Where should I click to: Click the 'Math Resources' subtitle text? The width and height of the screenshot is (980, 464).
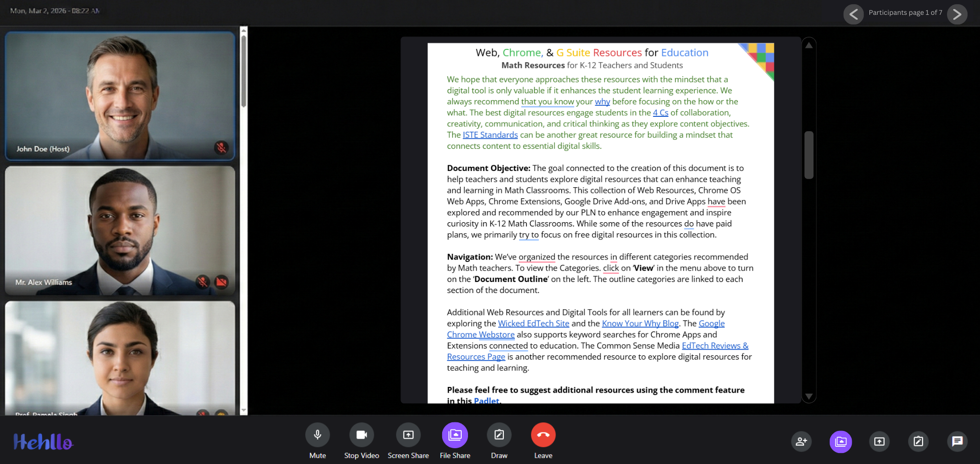coord(533,66)
